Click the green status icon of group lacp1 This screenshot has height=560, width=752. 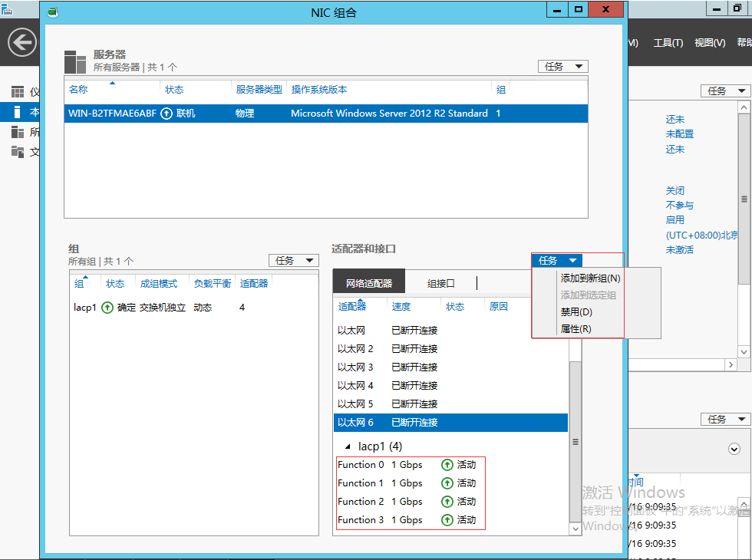click(x=107, y=308)
